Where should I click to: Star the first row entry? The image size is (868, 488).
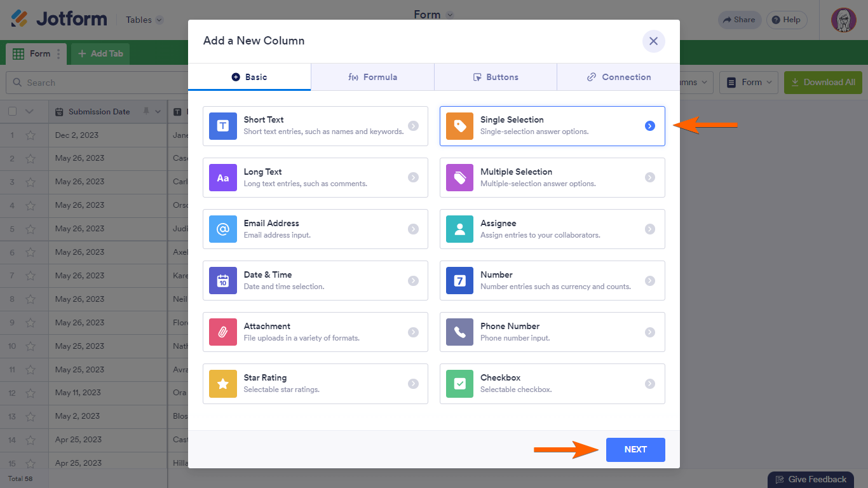click(31, 135)
